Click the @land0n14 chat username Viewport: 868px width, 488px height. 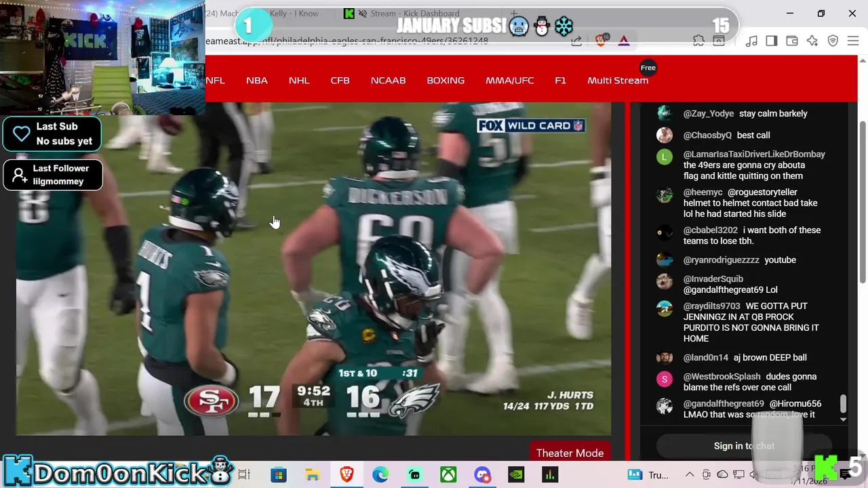706,357
